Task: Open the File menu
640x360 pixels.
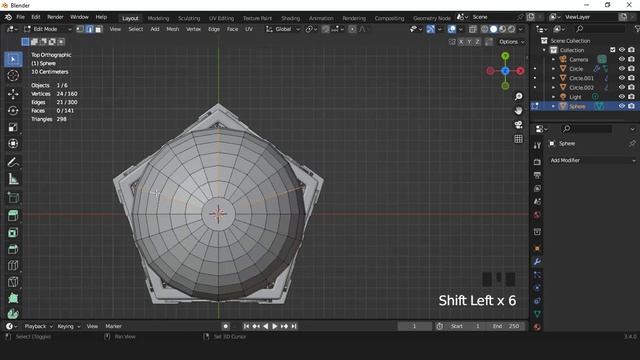Action: tap(20, 17)
